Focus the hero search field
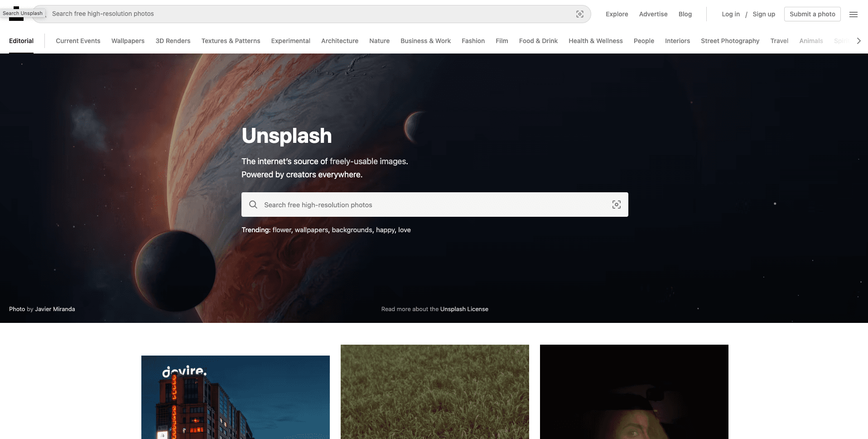Viewport: 868px width, 439px height. pos(434,205)
